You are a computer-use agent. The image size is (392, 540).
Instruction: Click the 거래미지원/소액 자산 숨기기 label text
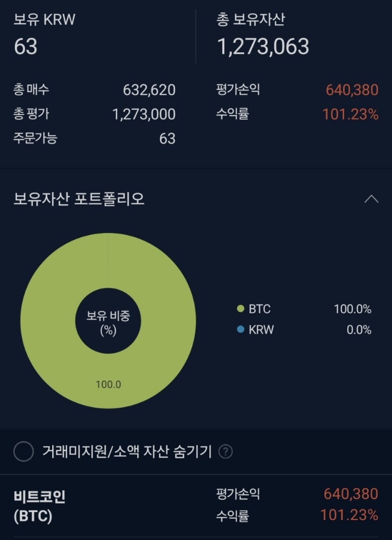tap(127, 452)
